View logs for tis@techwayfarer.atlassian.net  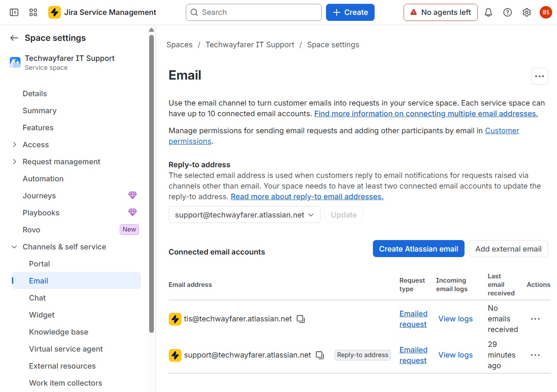[456, 319]
